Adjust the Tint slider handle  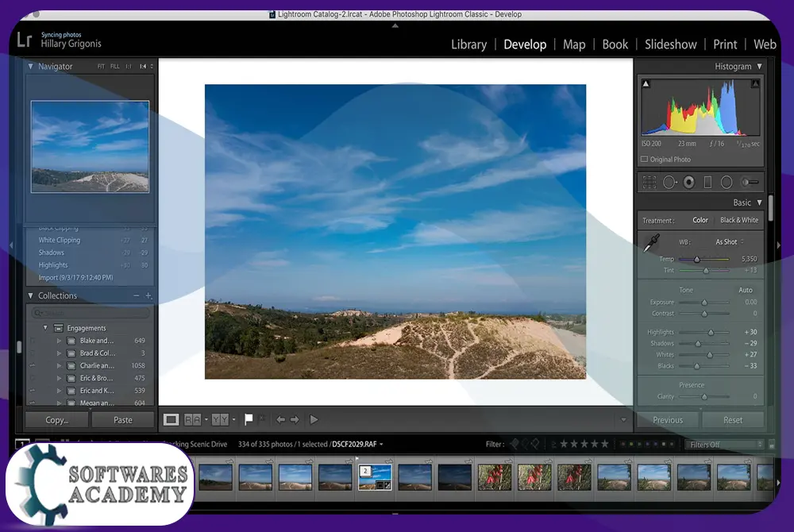pyautogui.click(x=705, y=271)
